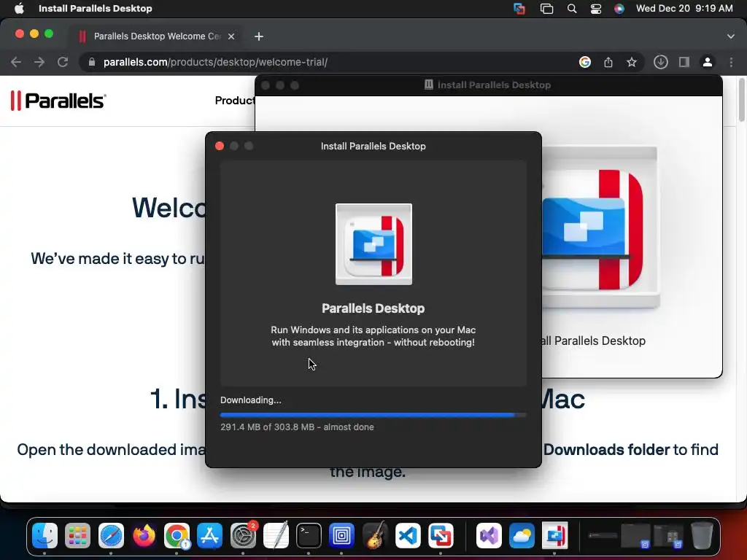Close the Parallels Desktop Welcome tab
This screenshot has width=747, height=560.
click(231, 36)
